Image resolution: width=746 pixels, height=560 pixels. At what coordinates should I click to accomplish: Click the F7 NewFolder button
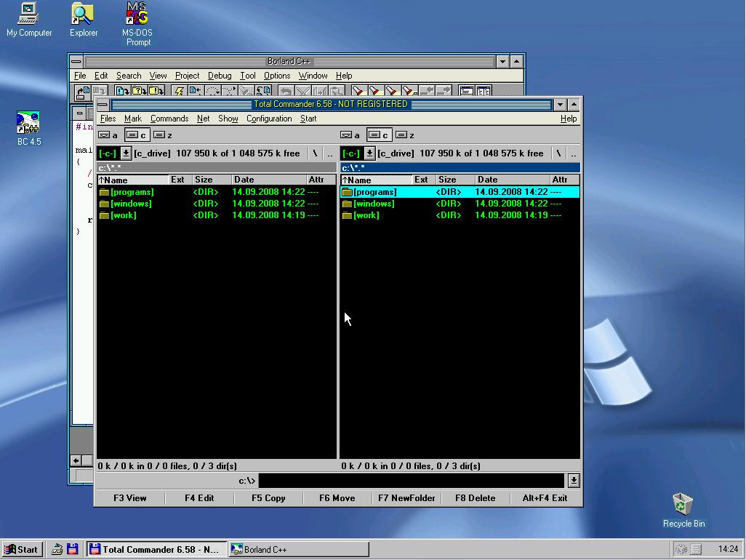pos(406,498)
